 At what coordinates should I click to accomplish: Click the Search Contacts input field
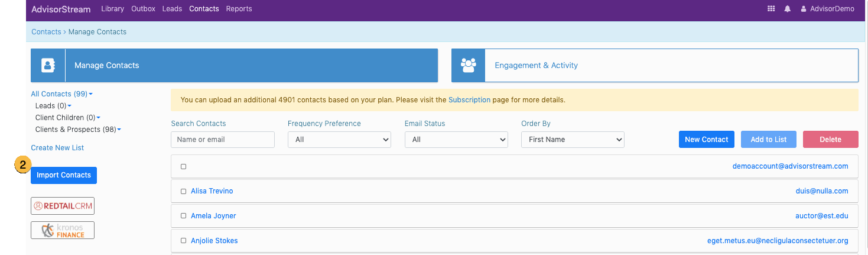223,140
